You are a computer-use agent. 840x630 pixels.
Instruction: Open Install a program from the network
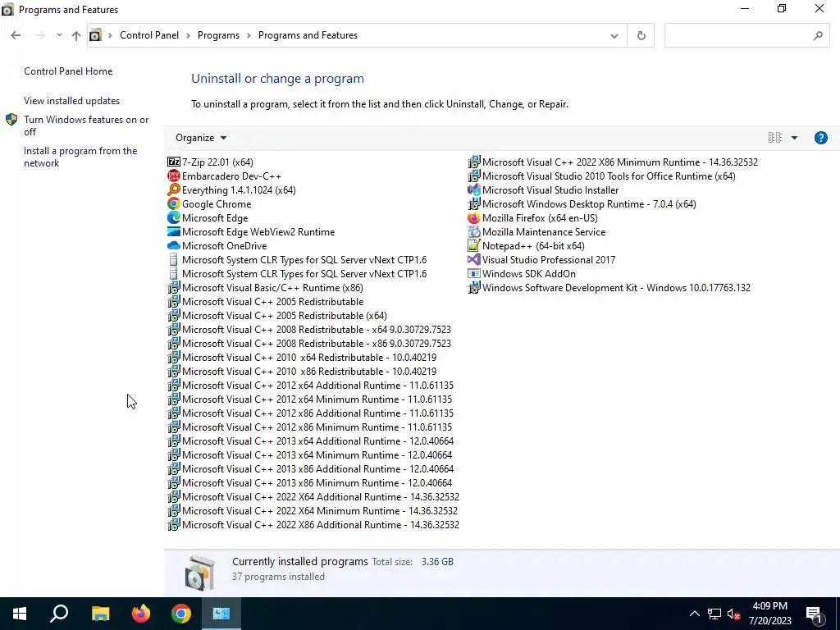point(80,157)
